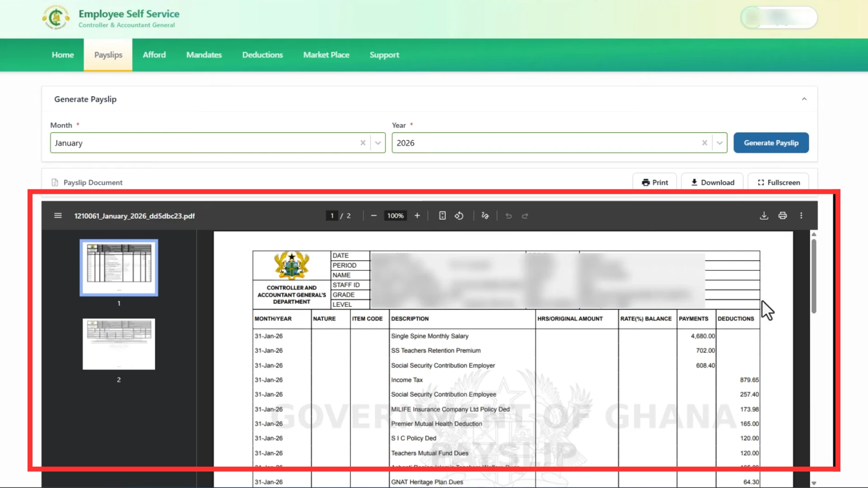Open the Year dropdown arrow
Screen dimensions: 868x488
pyautogui.click(x=719, y=143)
